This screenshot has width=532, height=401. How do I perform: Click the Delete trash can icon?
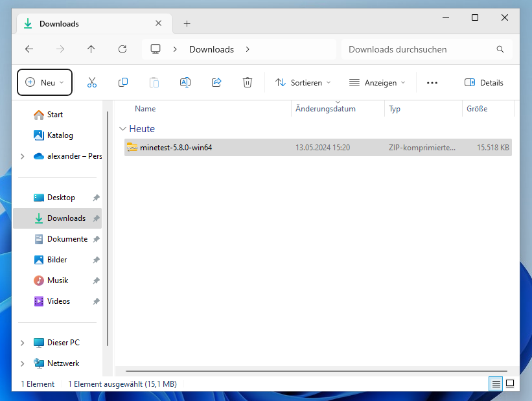tap(248, 82)
